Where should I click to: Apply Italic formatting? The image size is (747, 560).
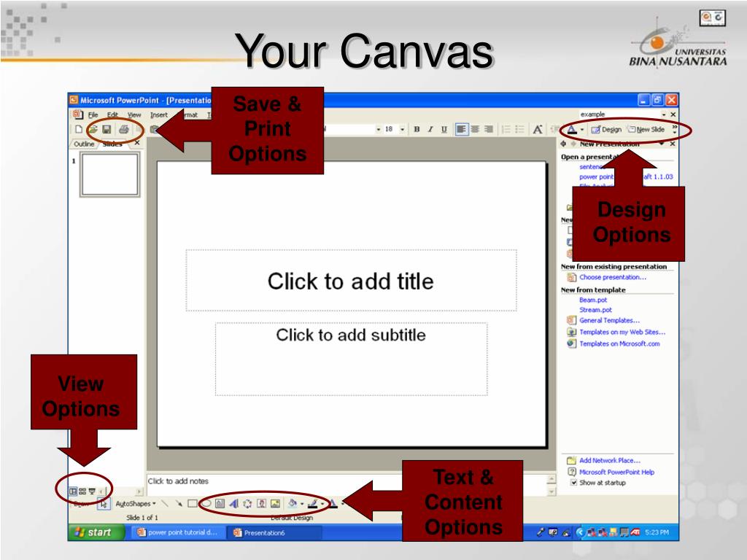[430, 129]
